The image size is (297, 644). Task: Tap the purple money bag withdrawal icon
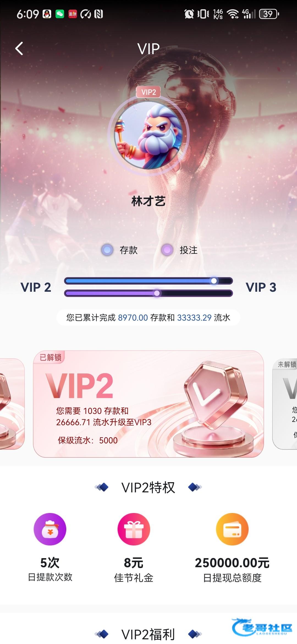[x=50, y=529]
